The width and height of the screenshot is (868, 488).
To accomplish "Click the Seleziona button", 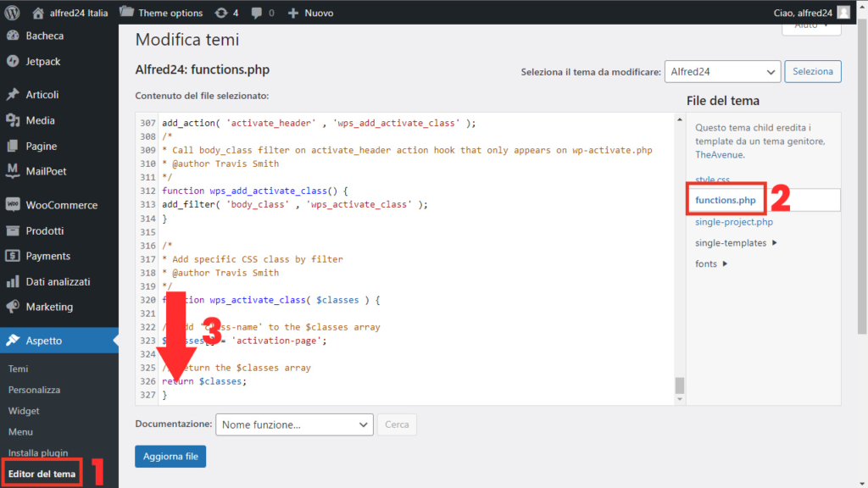I will click(x=813, y=71).
